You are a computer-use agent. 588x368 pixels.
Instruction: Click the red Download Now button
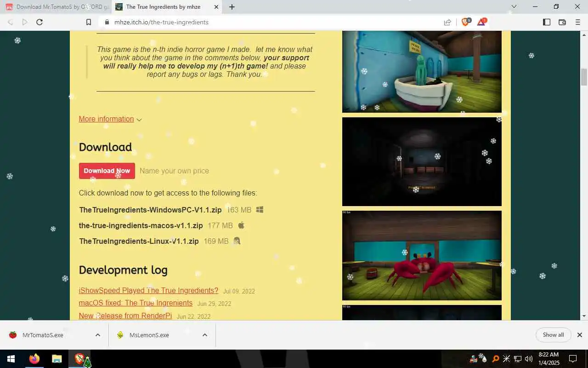point(107,171)
